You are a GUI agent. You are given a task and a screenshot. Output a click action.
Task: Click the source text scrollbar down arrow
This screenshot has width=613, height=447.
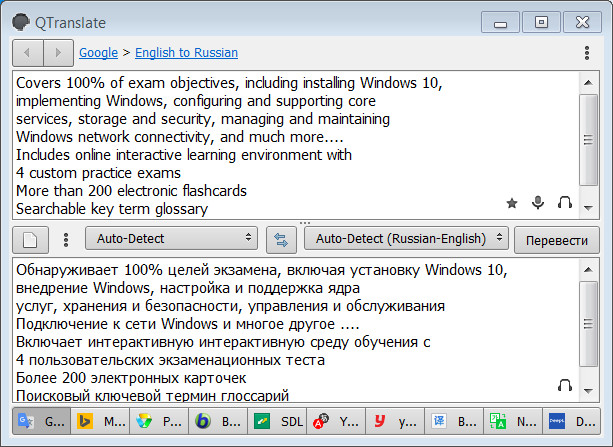pyautogui.click(x=588, y=208)
